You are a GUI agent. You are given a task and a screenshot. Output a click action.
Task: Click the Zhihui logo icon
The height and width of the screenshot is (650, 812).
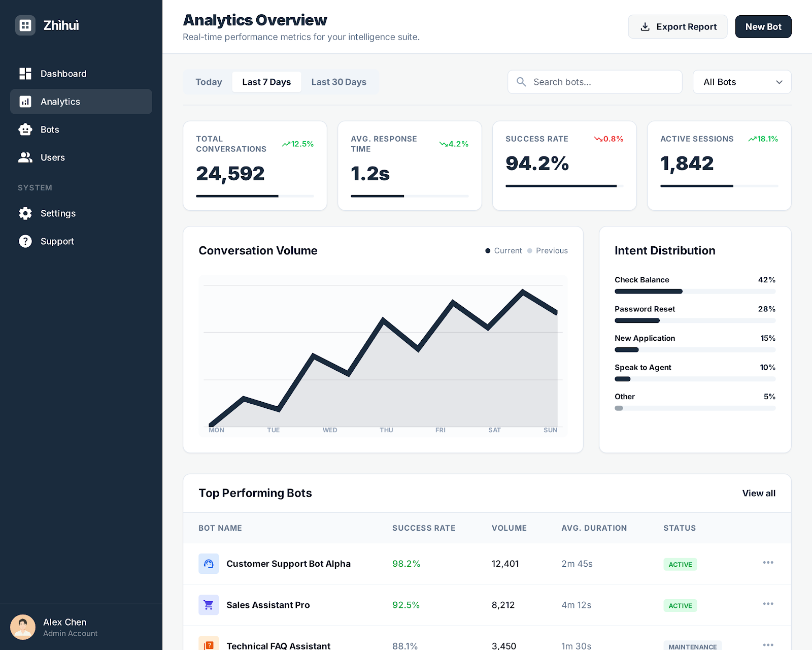pos(25,25)
